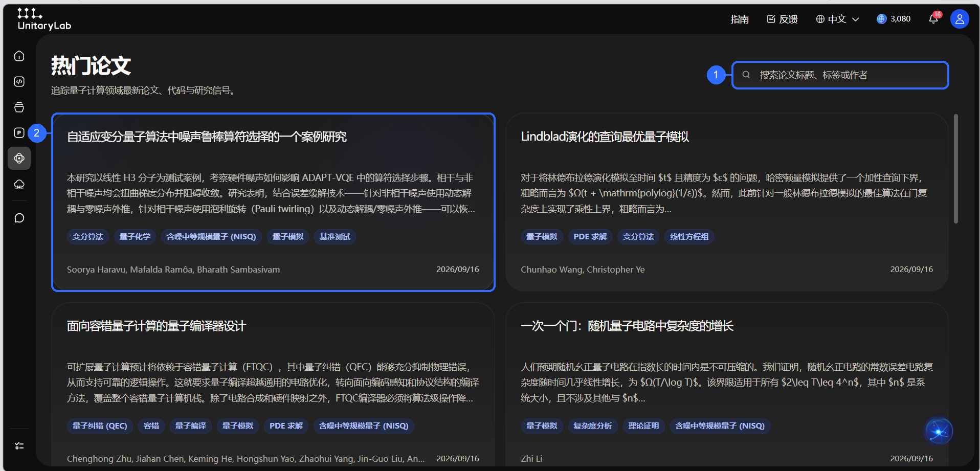Click 量子模拟 tag on the ADAPT-VQE paper
This screenshot has height=471, width=980.
click(288, 237)
